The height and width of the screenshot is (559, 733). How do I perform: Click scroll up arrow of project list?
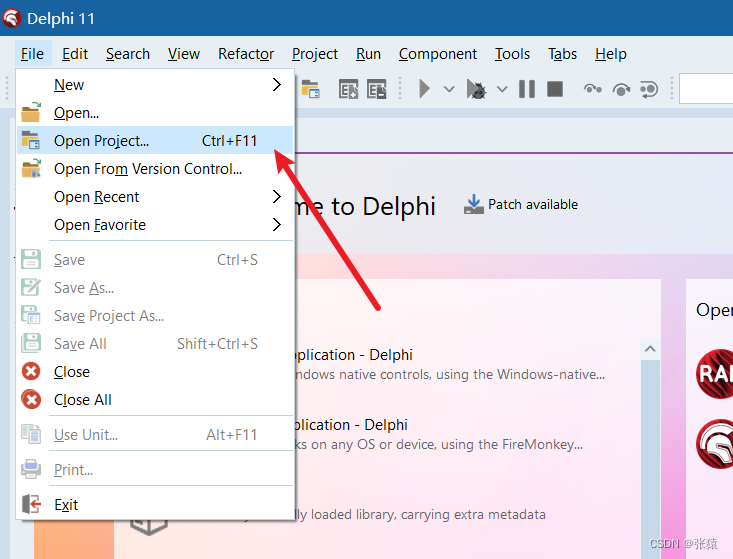click(650, 349)
